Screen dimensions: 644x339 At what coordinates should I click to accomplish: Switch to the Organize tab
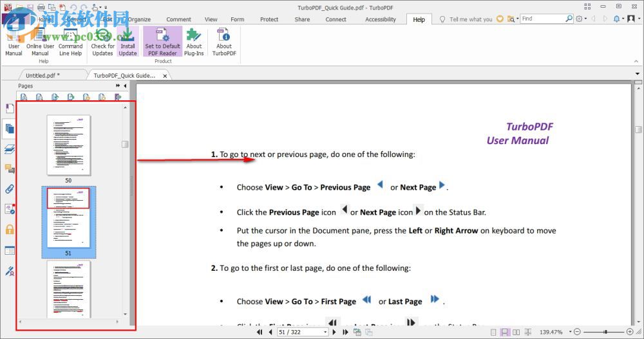click(139, 19)
